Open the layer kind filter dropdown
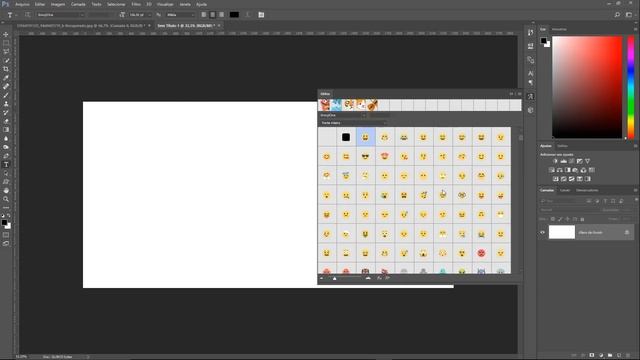 coord(563,201)
